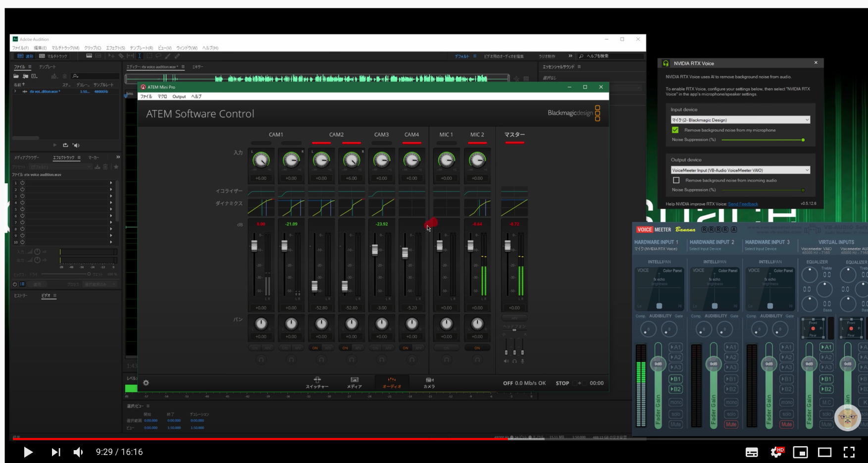Open RTX Voice input device dropdown

[741, 120]
